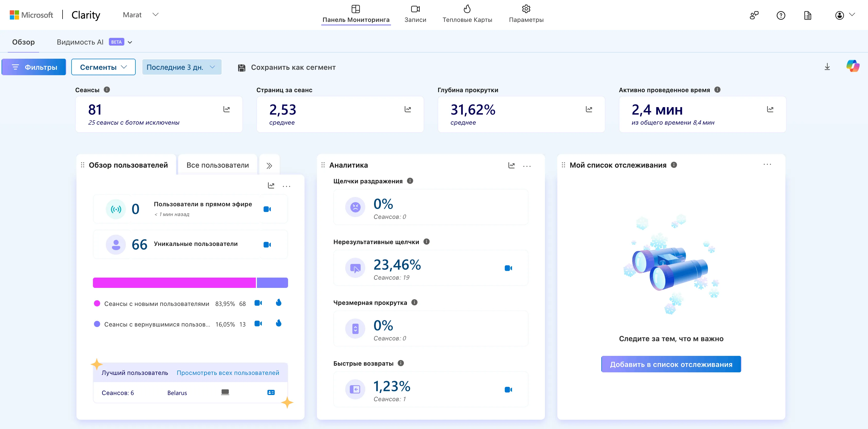Open the help question mark icon
This screenshot has width=868, height=429.
(781, 15)
